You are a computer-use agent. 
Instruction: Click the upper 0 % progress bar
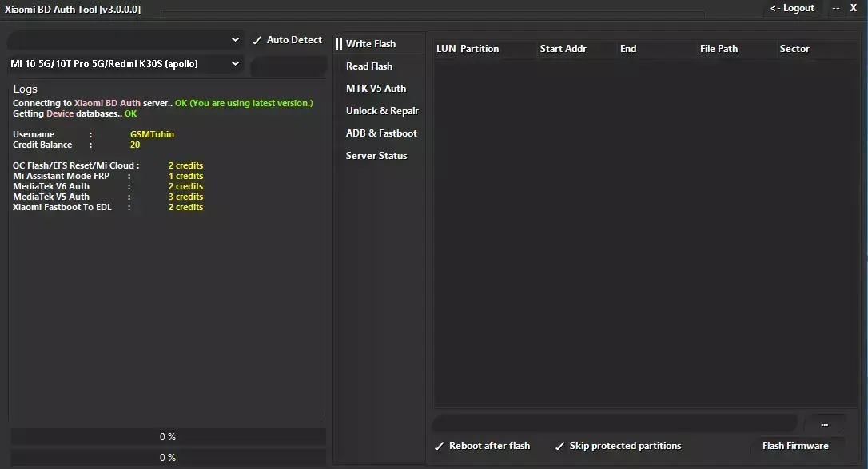tap(168, 437)
